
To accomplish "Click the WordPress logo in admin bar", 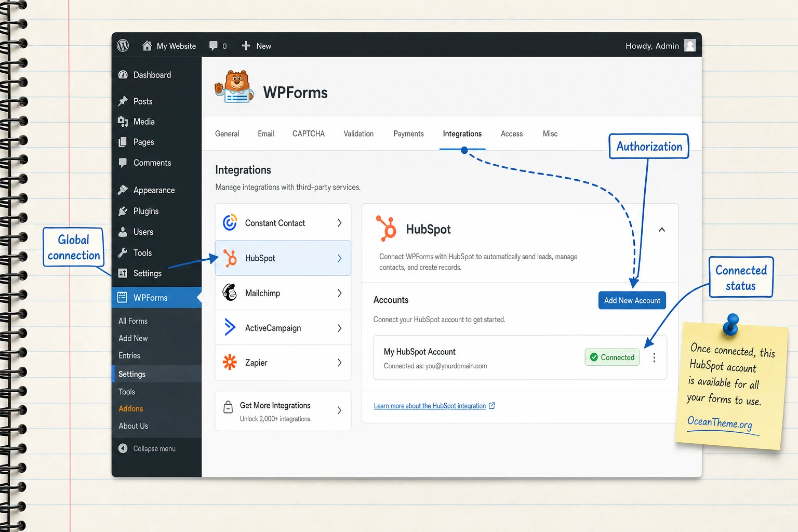I will click(123, 46).
